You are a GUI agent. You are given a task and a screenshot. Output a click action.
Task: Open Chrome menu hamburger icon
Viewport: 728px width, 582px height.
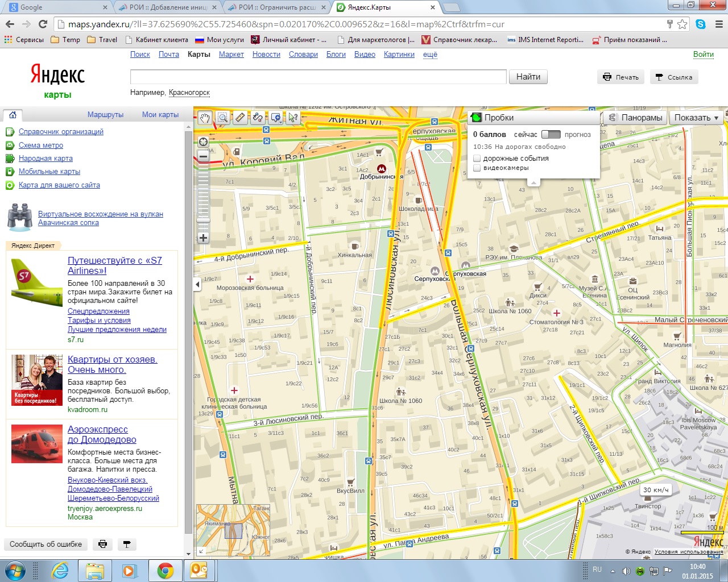[718, 24]
